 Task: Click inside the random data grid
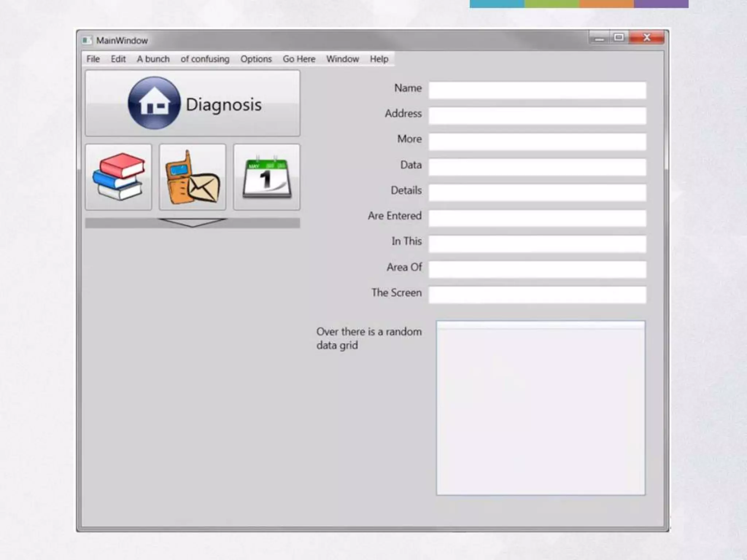pyautogui.click(x=541, y=408)
